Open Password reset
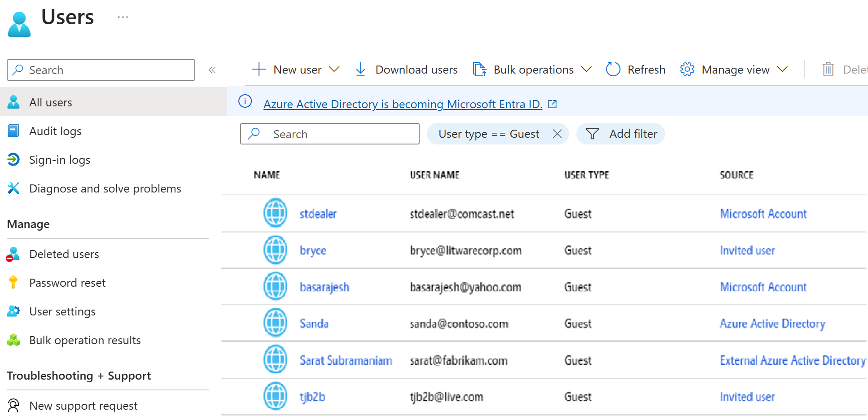The height and width of the screenshot is (420, 868). click(x=67, y=283)
